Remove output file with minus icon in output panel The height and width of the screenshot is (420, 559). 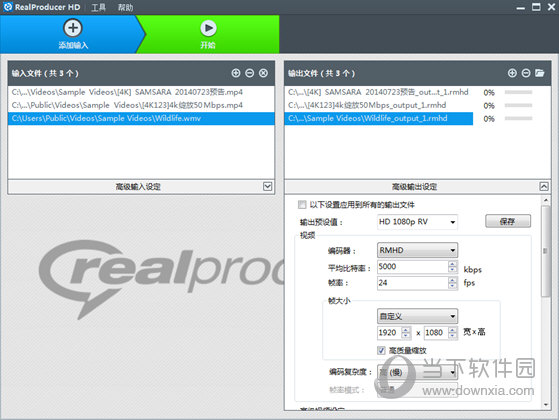point(526,73)
